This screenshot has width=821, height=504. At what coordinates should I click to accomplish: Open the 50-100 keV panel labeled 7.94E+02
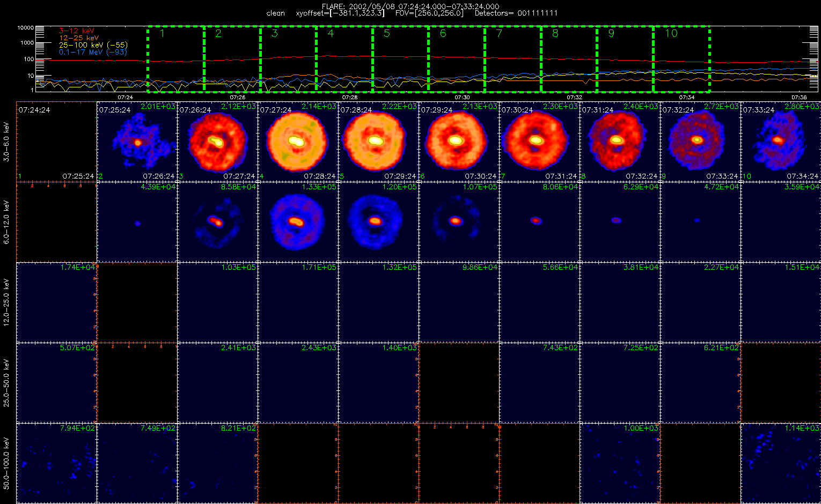tap(56, 463)
